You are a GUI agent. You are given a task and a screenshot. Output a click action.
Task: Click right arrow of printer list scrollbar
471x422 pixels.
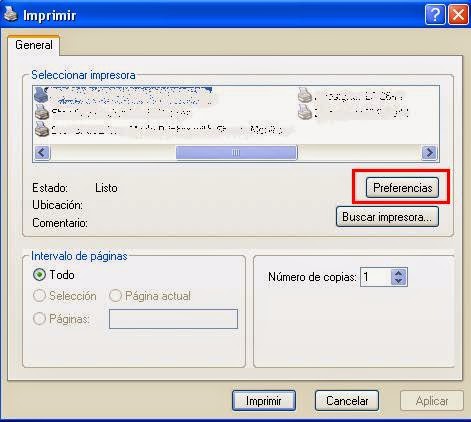430,153
